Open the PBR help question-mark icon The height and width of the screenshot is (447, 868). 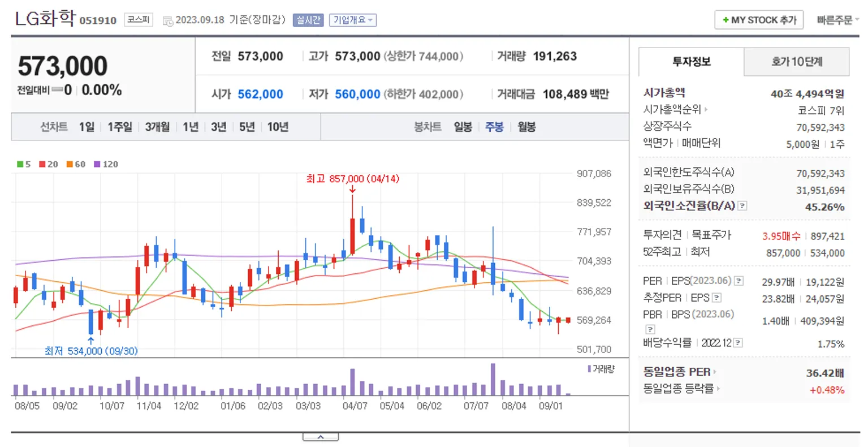pos(650,329)
